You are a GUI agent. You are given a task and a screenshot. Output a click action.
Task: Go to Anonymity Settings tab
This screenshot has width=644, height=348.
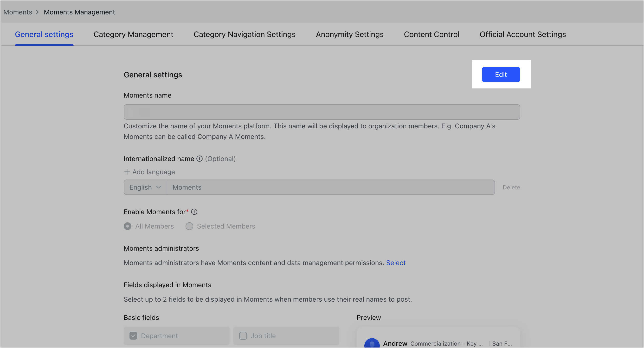coord(349,34)
